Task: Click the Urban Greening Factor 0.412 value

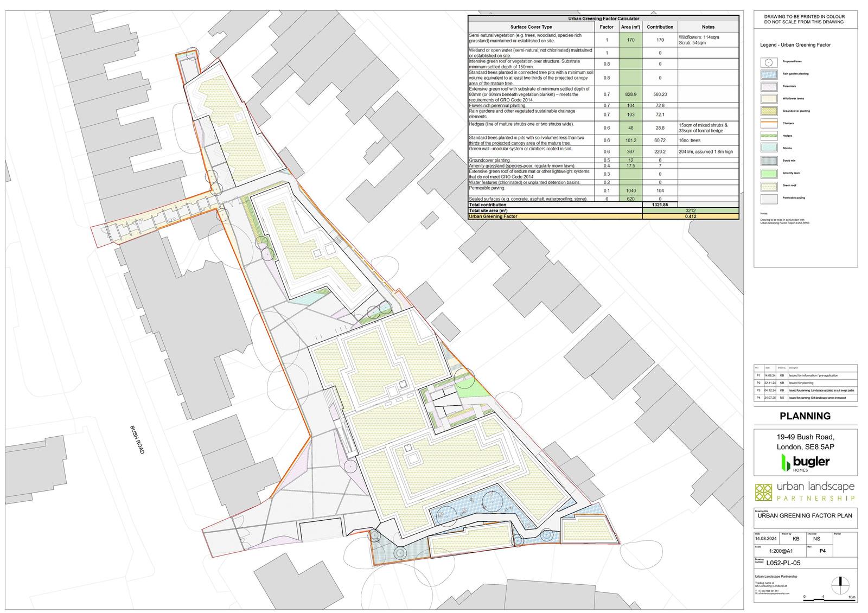Action: coord(690,216)
